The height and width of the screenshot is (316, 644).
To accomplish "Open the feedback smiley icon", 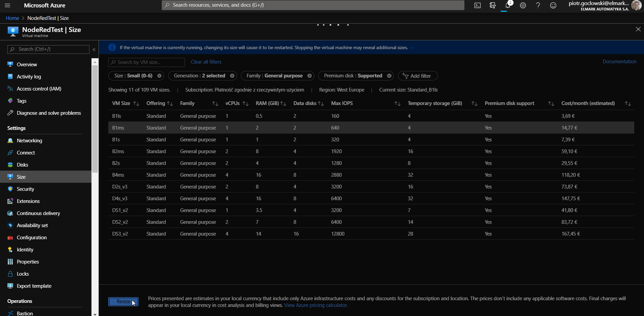I will tap(553, 5).
